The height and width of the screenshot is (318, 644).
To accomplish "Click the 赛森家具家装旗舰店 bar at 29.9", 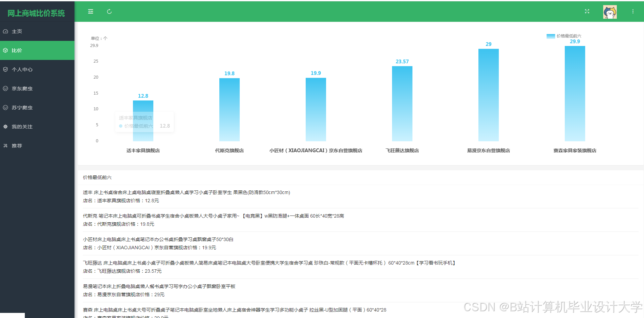I will point(575,94).
